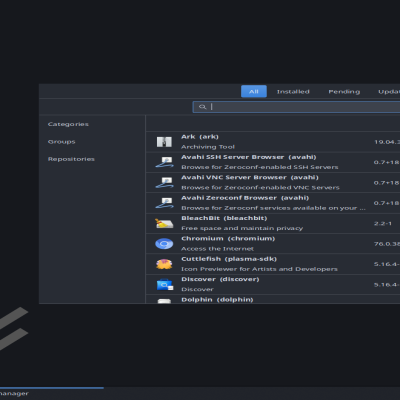This screenshot has height=400, width=400.
Task: Click the Avahi VNC Server Browser icon
Action: 164,183
